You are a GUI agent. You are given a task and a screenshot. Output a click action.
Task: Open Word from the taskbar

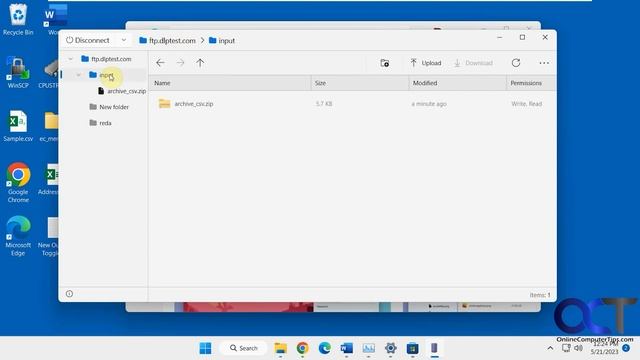point(347,348)
